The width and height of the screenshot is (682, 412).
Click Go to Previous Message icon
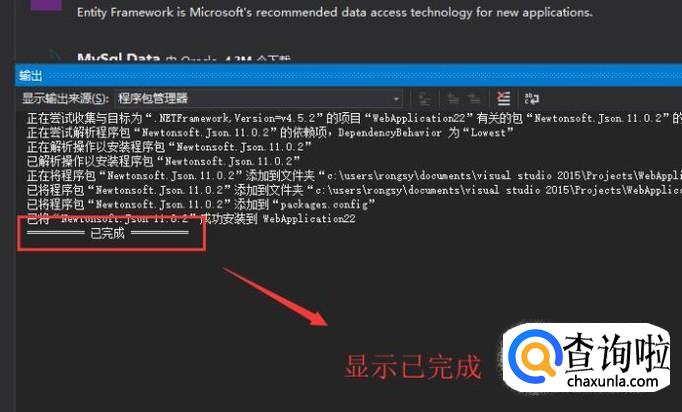453,99
